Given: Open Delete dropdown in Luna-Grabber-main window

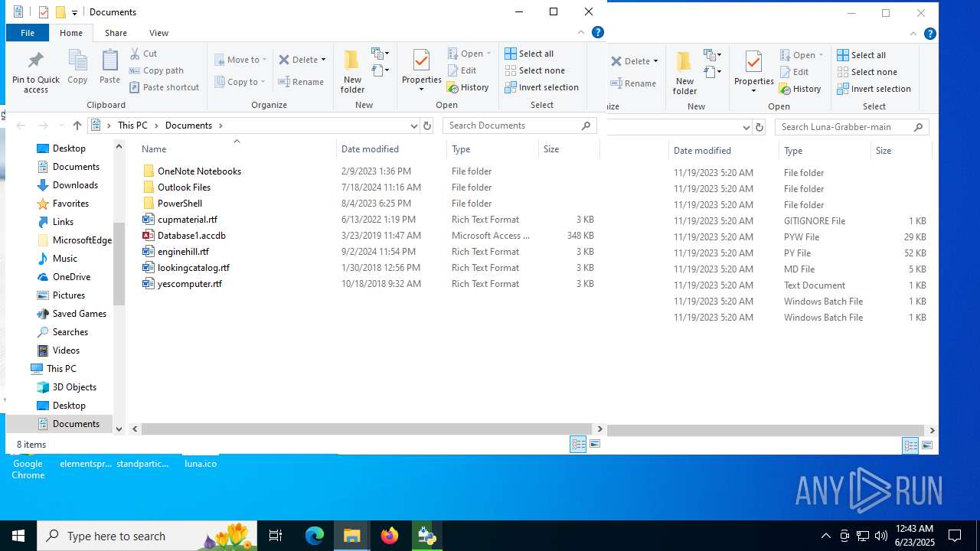Looking at the screenshot, I should 655,61.
